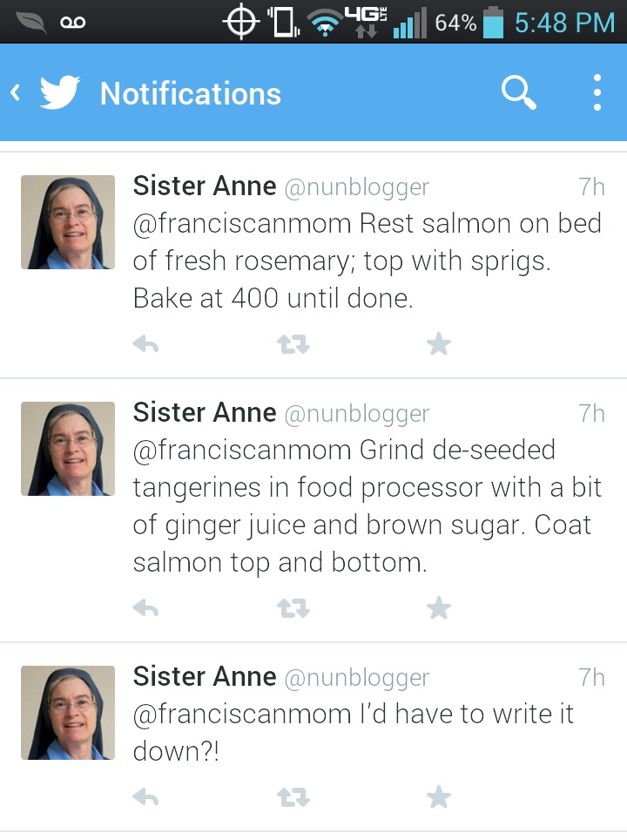The height and width of the screenshot is (840, 627).
Task: Retweet the rosemary salmon tweet
Action: coord(291,345)
